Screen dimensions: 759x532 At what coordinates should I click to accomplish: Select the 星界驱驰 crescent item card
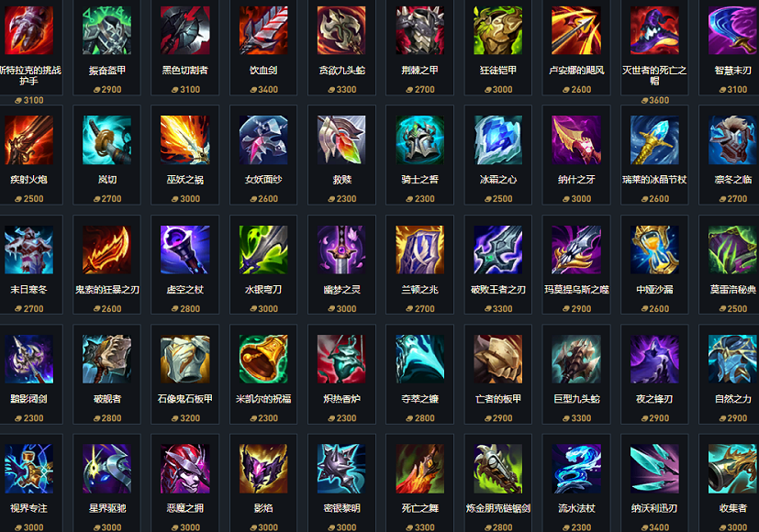pos(107,483)
